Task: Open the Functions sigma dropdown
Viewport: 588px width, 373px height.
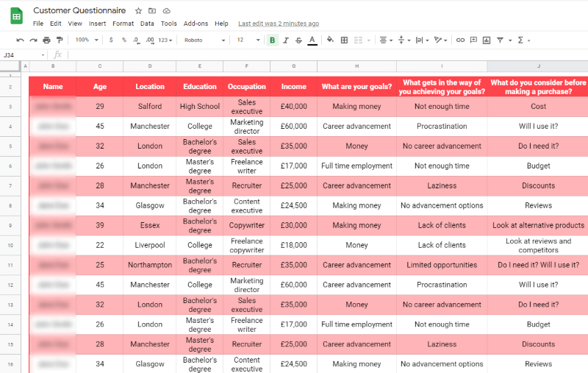Action: (523, 40)
